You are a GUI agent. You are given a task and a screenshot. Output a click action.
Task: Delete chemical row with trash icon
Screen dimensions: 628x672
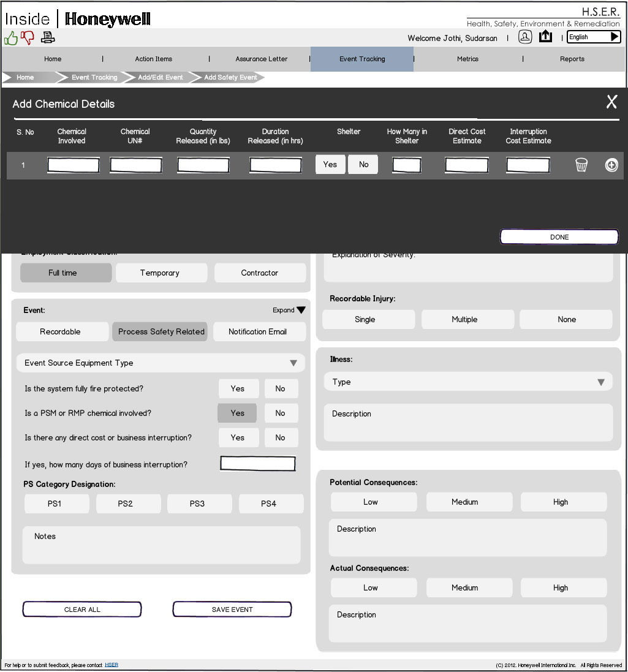[581, 165]
